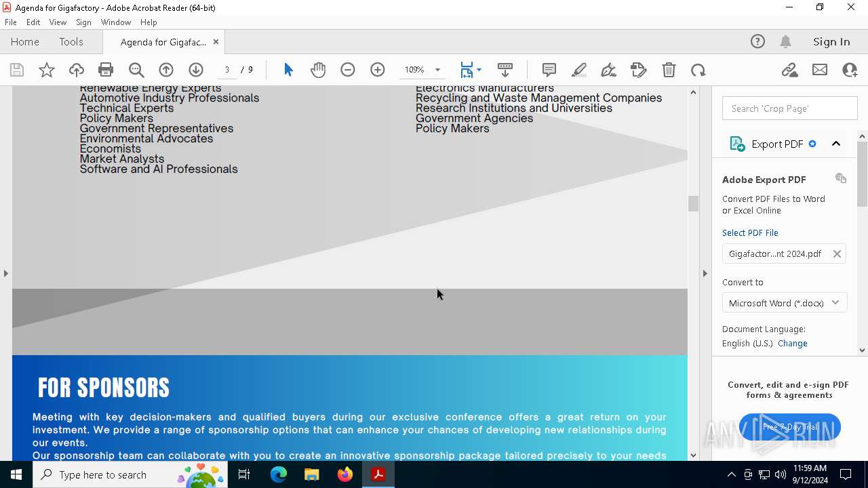
Task: Click the upload to cloud icon
Action: coord(77,70)
